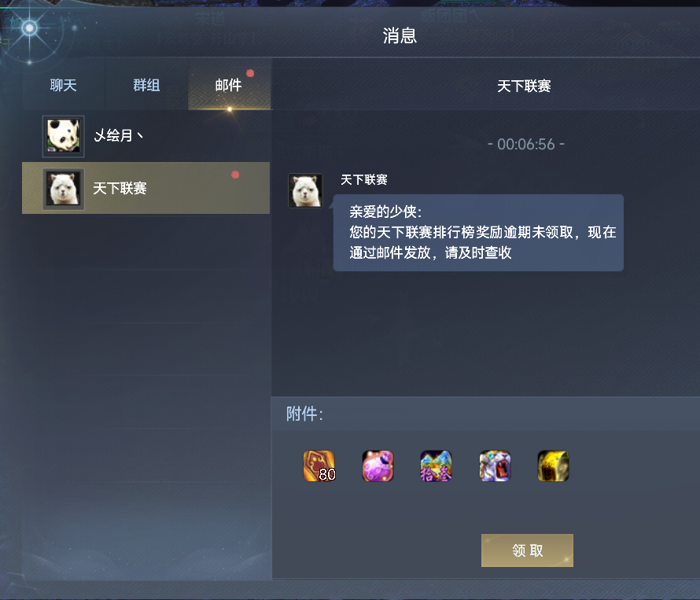Select the 天下联赛 mail entry
Image resolution: width=700 pixels, height=600 pixels.
(x=146, y=188)
